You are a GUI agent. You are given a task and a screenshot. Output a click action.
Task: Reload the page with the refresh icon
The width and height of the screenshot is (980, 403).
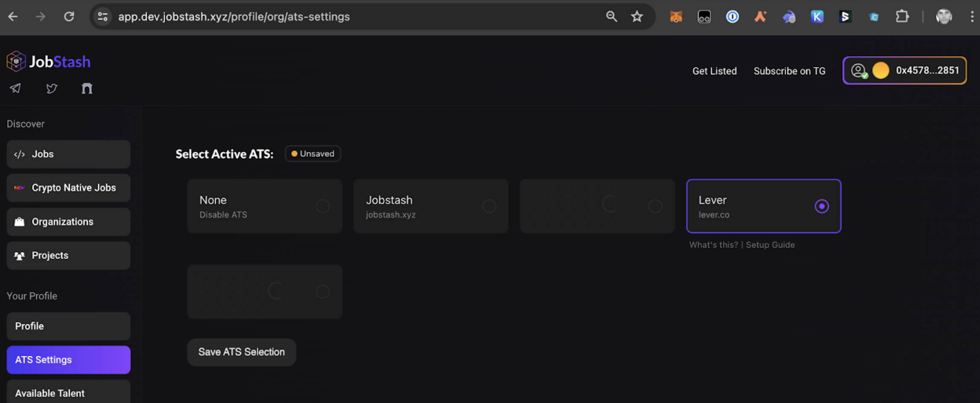point(69,17)
